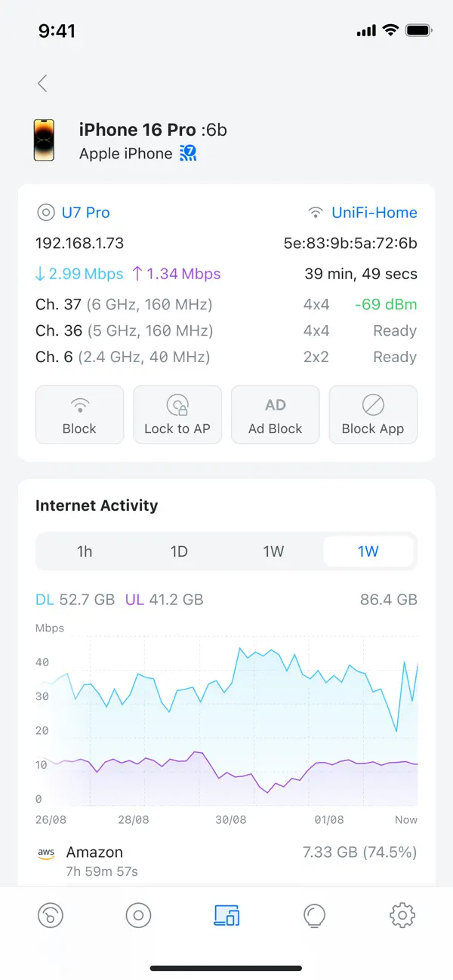Image resolution: width=453 pixels, height=980 pixels.
Task: Tap the iPhone 16 Pro device thumbnail
Action: 45,140
